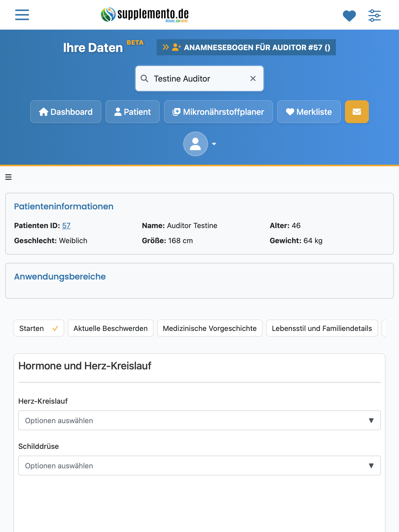
Task: Click the orange envelope mail button
Action: [x=357, y=112]
